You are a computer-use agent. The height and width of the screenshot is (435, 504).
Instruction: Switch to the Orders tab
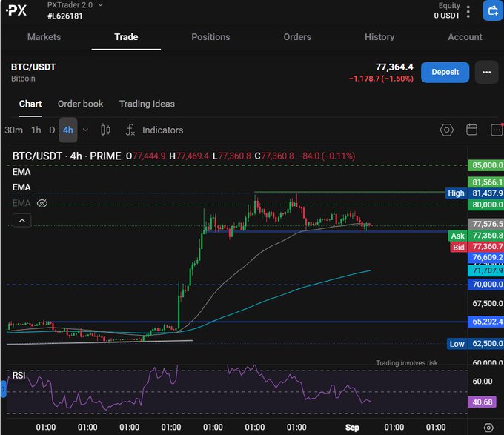(297, 37)
